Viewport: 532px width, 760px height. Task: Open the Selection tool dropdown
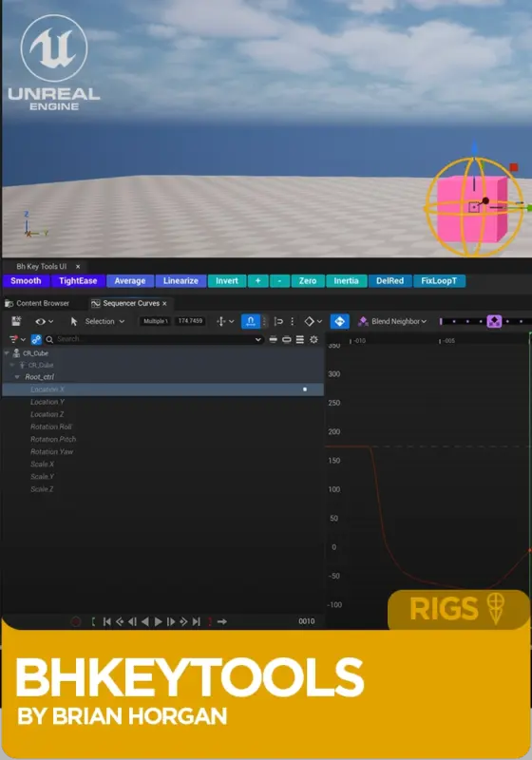click(104, 321)
